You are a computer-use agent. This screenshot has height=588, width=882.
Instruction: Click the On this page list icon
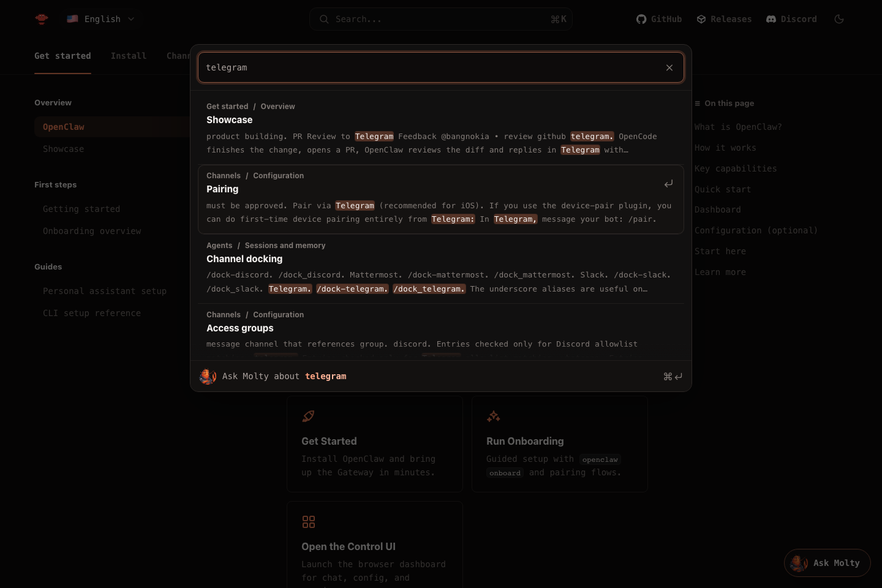tap(698, 104)
